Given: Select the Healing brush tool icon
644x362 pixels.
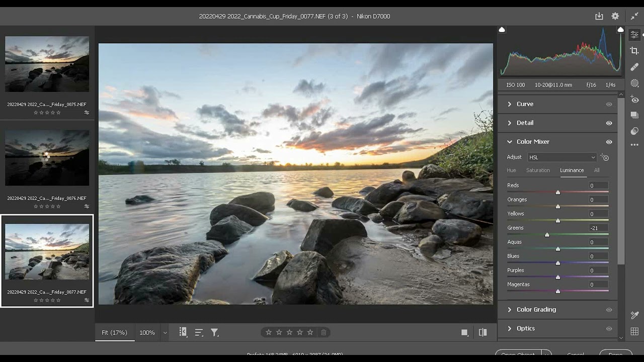Looking at the screenshot, I should point(634,67).
